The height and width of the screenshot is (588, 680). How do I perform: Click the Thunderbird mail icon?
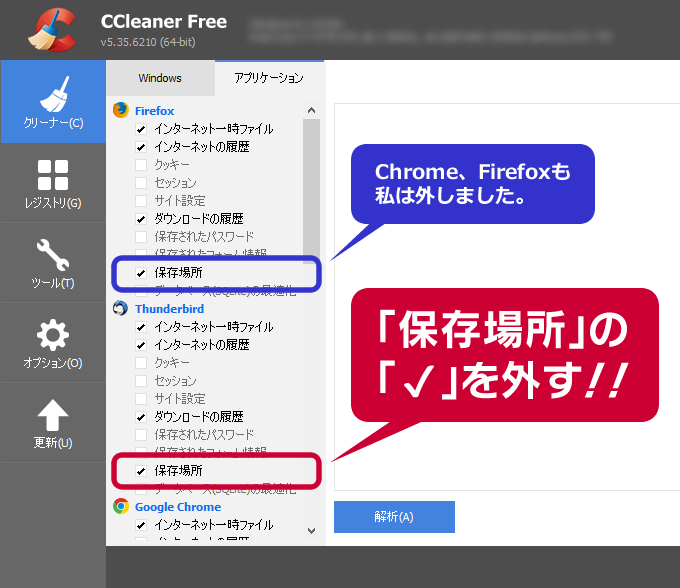121,308
